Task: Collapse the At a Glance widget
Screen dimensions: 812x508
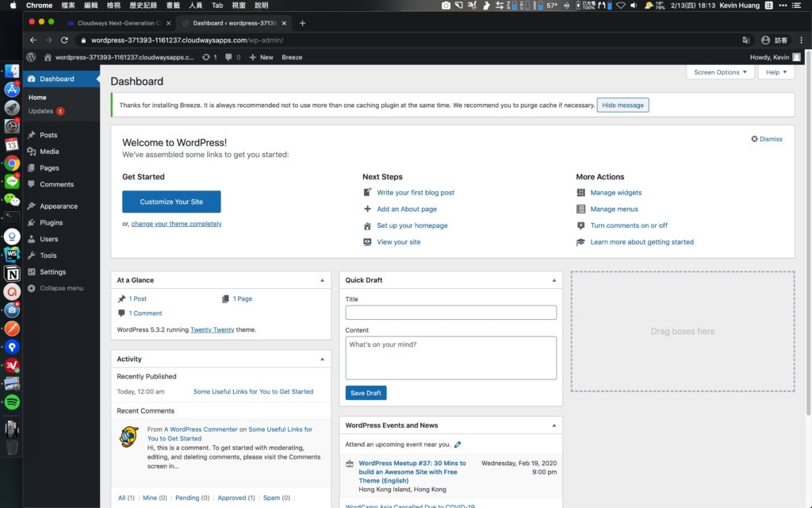Action: pyautogui.click(x=322, y=280)
